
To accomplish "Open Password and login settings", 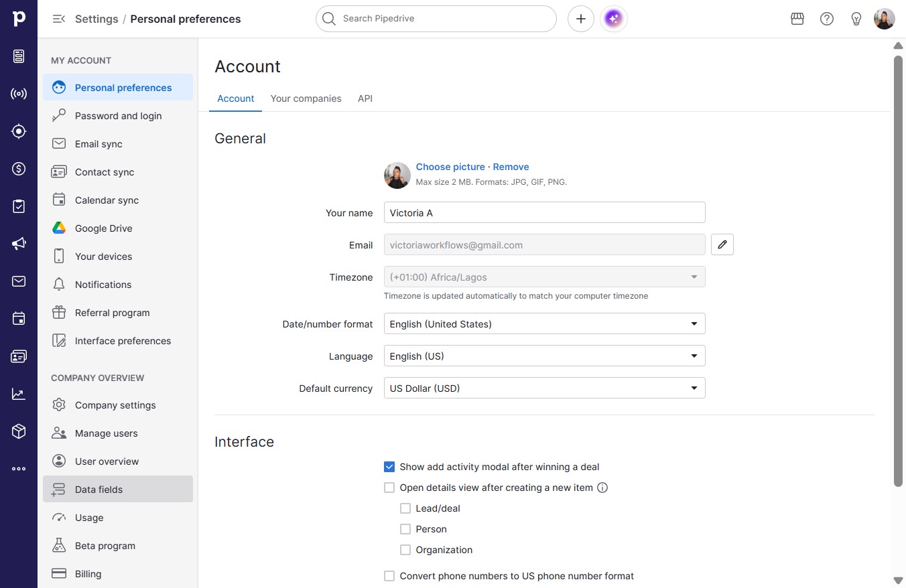I will (118, 116).
